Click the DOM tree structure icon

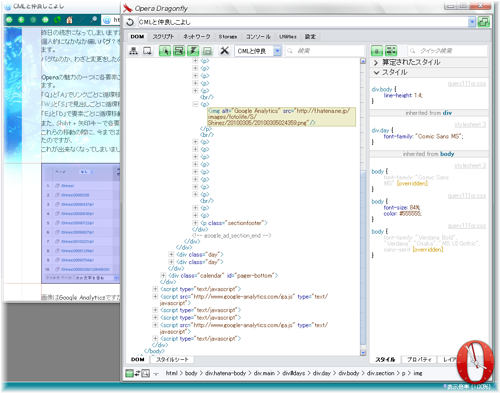pos(134,51)
